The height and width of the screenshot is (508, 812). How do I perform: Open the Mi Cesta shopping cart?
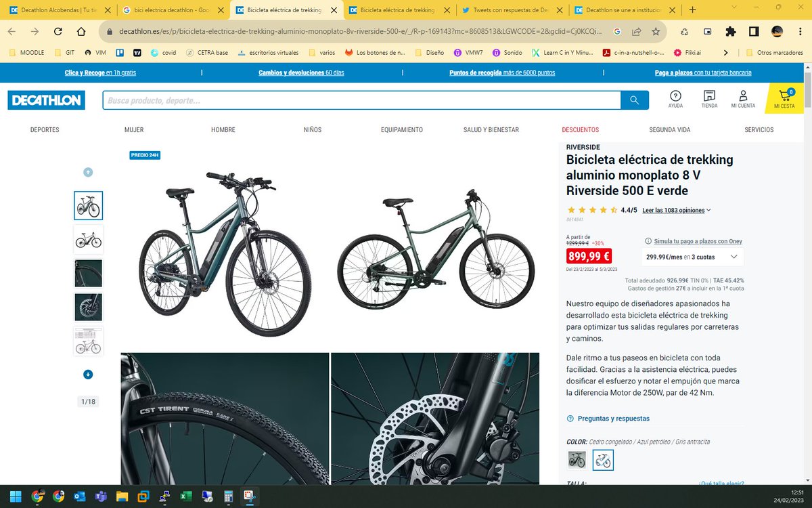[x=784, y=100]
